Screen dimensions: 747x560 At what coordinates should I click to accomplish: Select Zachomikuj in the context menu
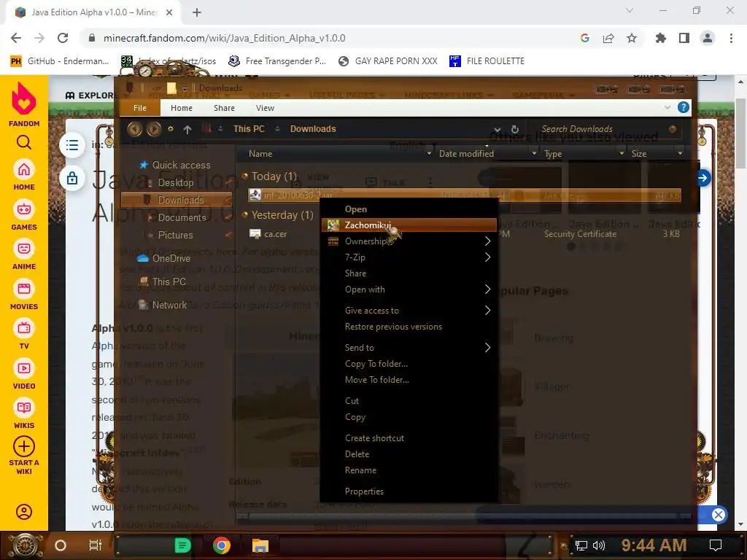coord(409,225)
